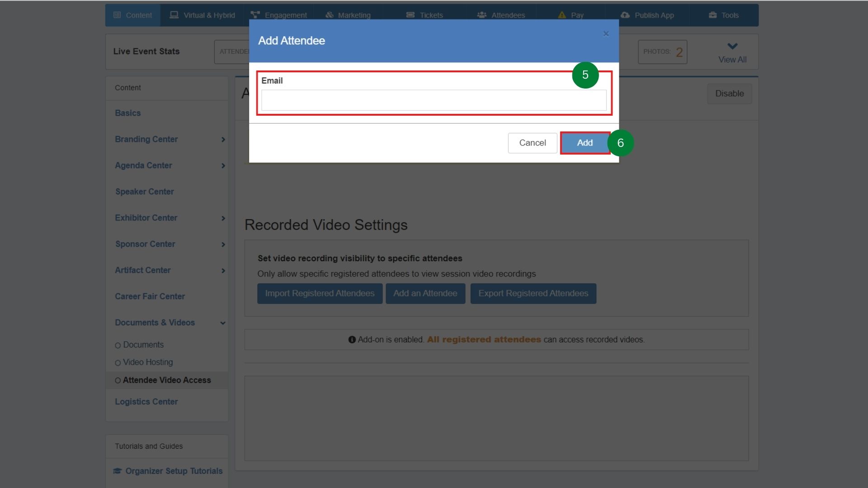Click the Add button in the dialog
The width and height of the screenshot is (868, 488).
584,142
